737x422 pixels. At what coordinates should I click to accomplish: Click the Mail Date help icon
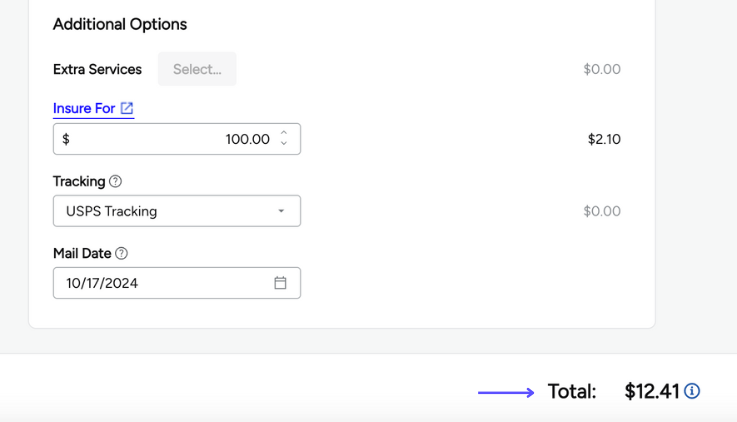pos(122,253)
